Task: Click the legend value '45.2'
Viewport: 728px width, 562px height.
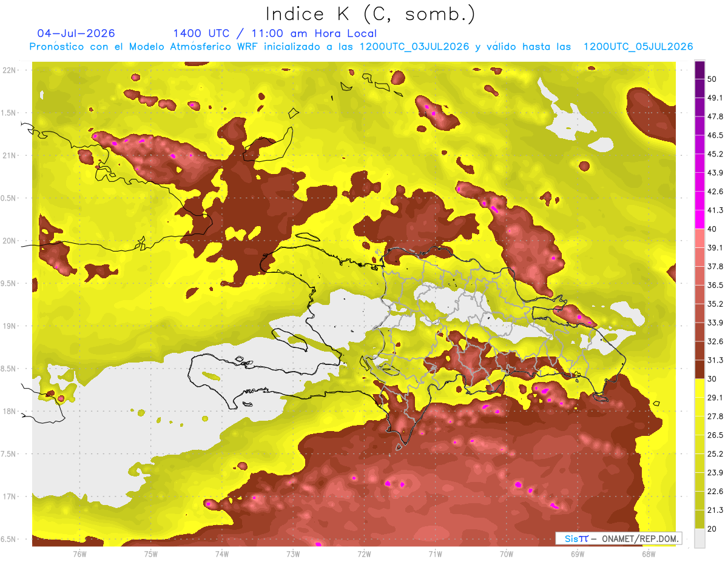Action: coord(715,154)
